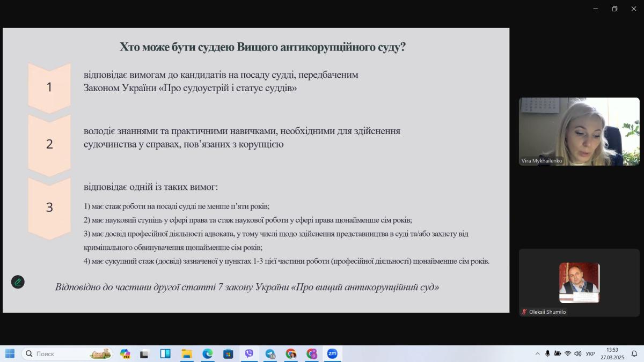Open Wi-Fi network settings from tray
Image resolution: width=644 pixels, height=362 pixels.
[568, 353]
